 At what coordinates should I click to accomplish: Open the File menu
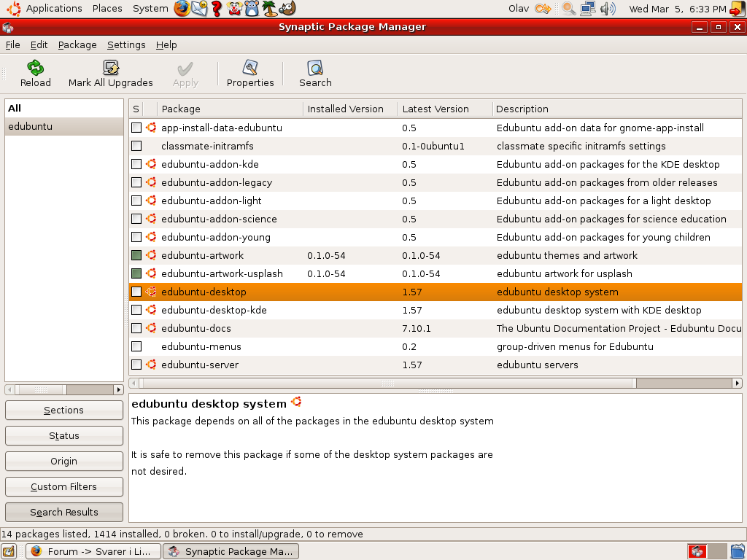coord(13,44)
